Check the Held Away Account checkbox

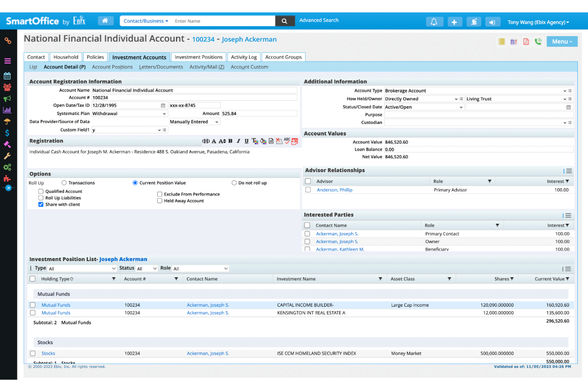coord(160,201)
